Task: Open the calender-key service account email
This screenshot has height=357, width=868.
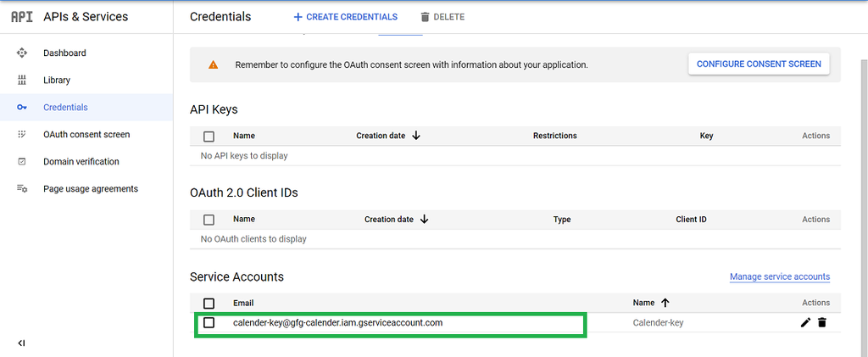Action: pyautogui.click(x=337, y=322)
